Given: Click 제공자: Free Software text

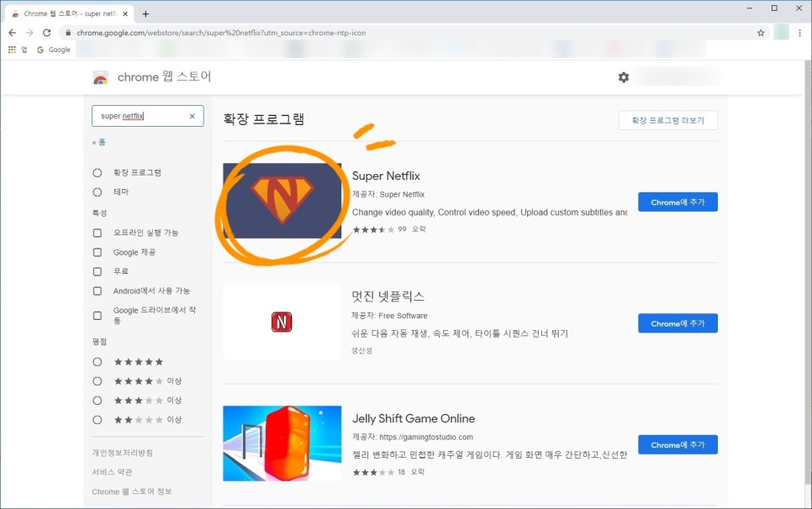Looking at the screenshot, I should (389, 316).
